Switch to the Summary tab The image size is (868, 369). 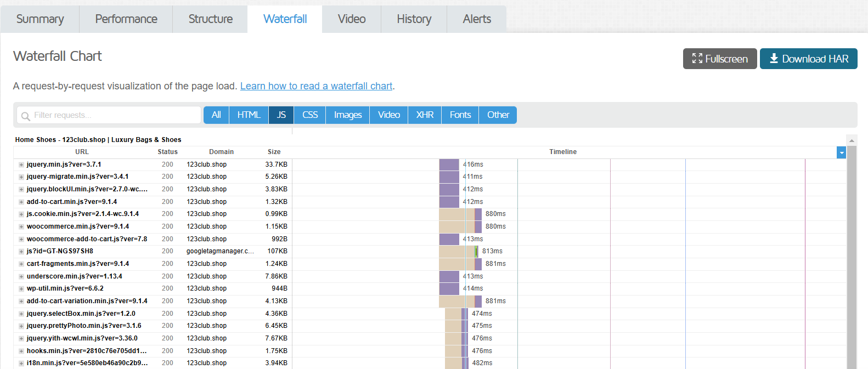[x=40, y=19]
